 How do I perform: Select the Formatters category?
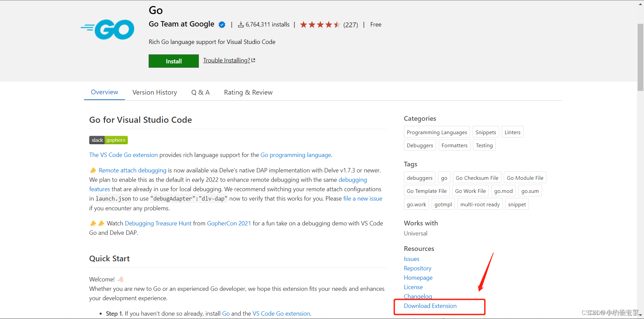[454, 145]
